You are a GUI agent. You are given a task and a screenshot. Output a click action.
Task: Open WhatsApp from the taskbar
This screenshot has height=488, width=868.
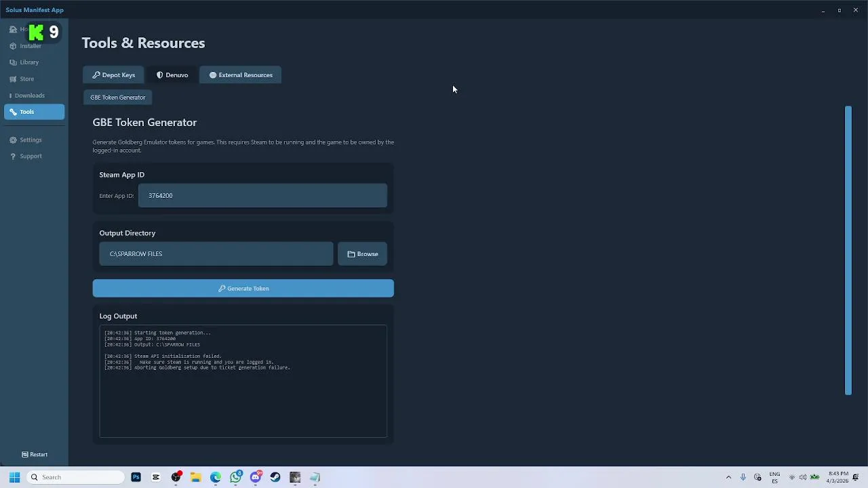click(235, 477)
